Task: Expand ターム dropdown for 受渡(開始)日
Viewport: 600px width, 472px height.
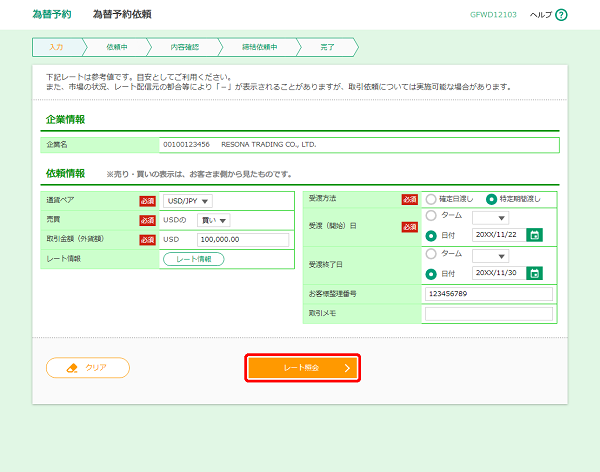Action: click(490, 218)
